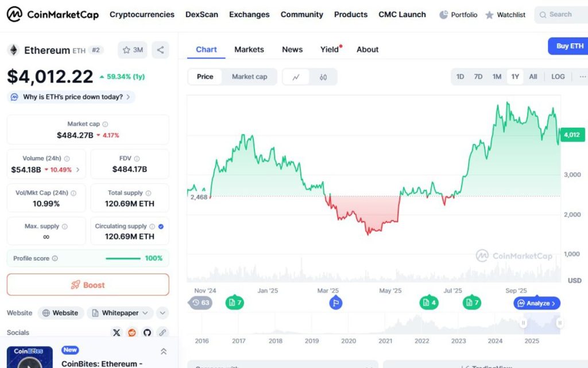Switch to the News tab

click(292, 49)
